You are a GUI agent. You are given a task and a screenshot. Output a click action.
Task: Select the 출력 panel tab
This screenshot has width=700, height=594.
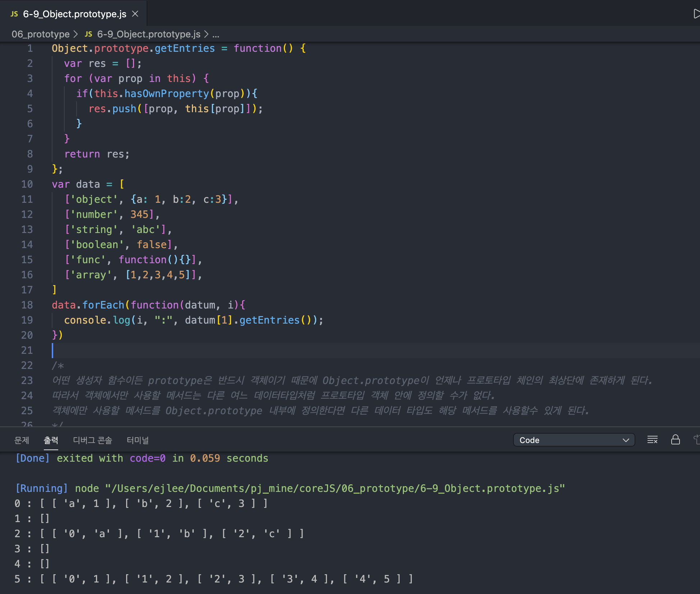(x=51, y=440)
